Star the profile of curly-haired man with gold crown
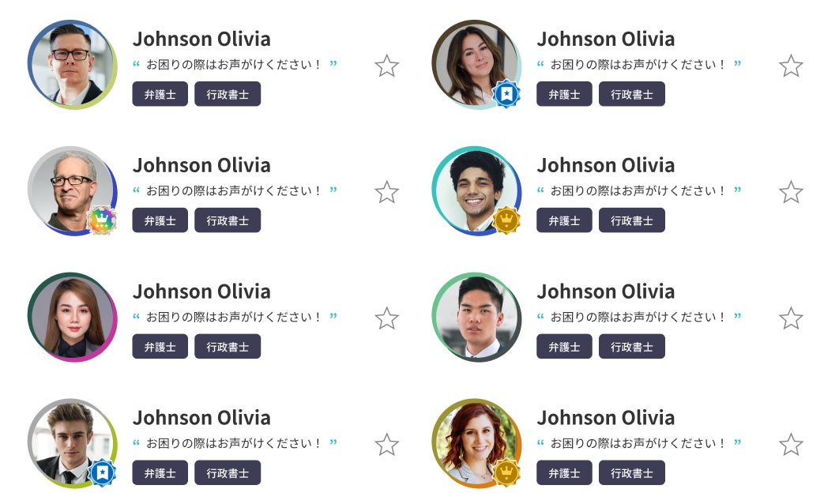This screenshot has height=504, width=824. [x=791, y=192]
